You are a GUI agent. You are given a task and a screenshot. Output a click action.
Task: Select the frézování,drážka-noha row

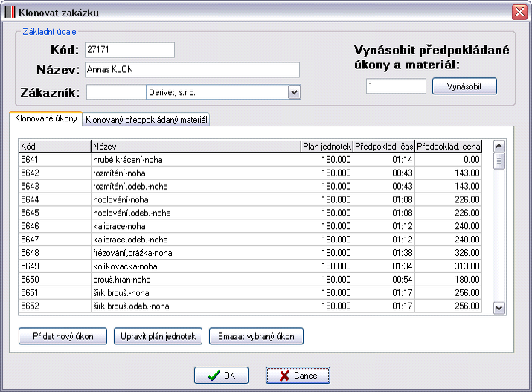pyautogui.click(x=251, y=253)
